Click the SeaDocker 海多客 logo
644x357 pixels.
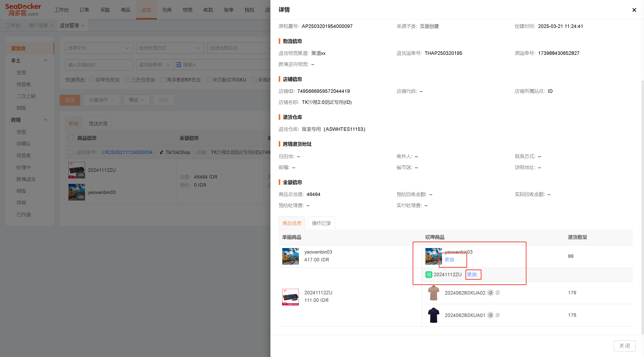[x=23, y=10]
